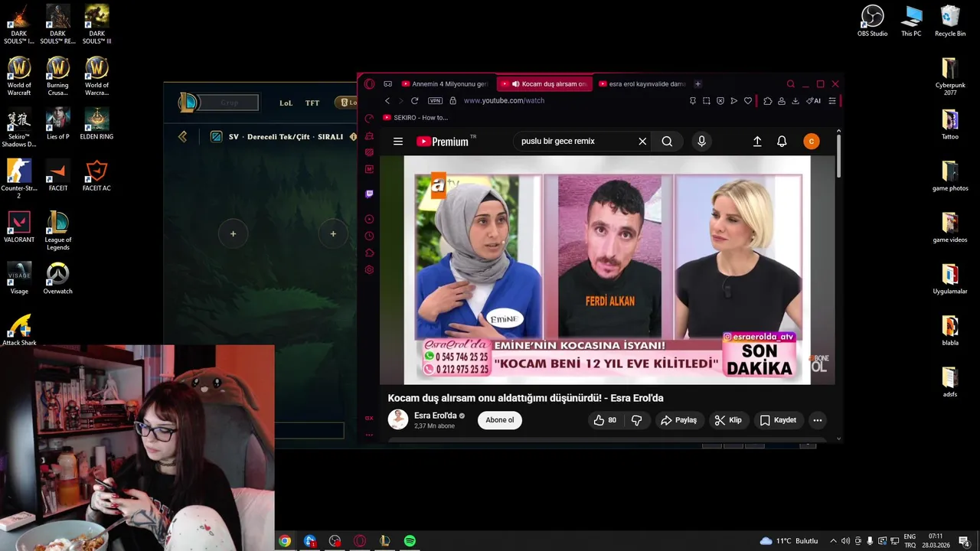Click the ad blocker shield icon

pyautogui.click(x=720, y=101)
